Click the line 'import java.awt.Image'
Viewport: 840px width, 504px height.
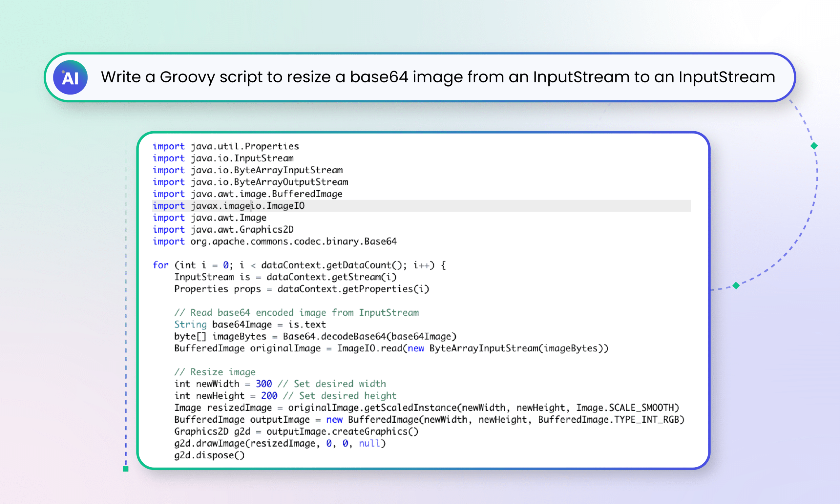pos(209,218)
